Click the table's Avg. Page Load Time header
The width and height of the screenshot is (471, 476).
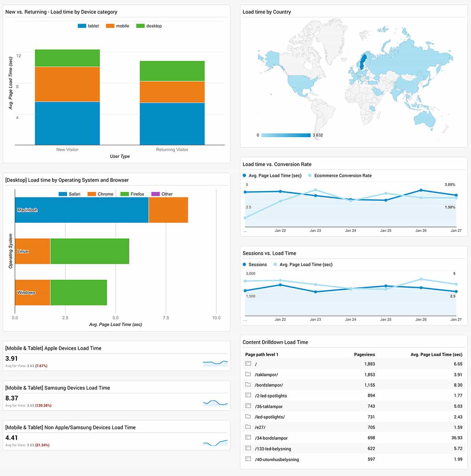pyautogui.click(x=436, y=354)
